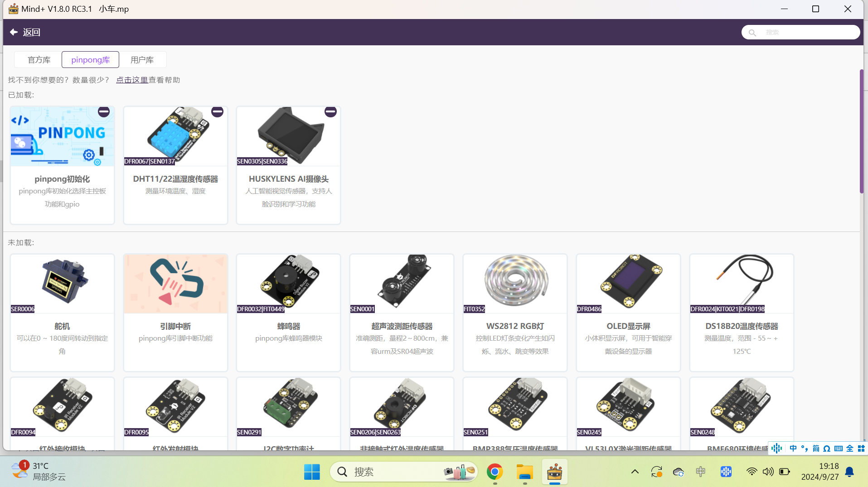The image size is (868, 487).
Task: Click the HUSKYLENS AI摄像头 title
Action: click(x=288, y=179)
